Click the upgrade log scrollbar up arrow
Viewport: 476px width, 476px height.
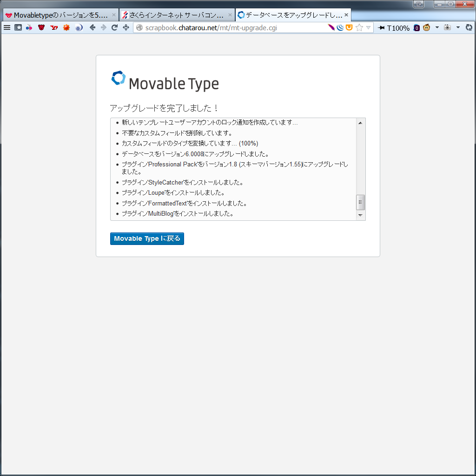tap(360, 123)
